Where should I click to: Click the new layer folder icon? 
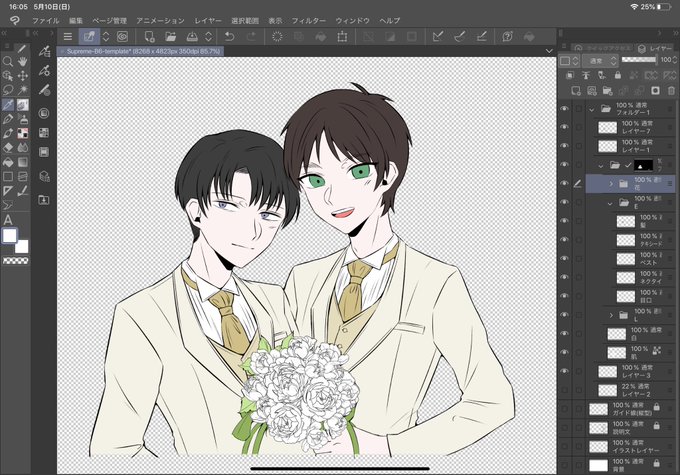[607, 91]
